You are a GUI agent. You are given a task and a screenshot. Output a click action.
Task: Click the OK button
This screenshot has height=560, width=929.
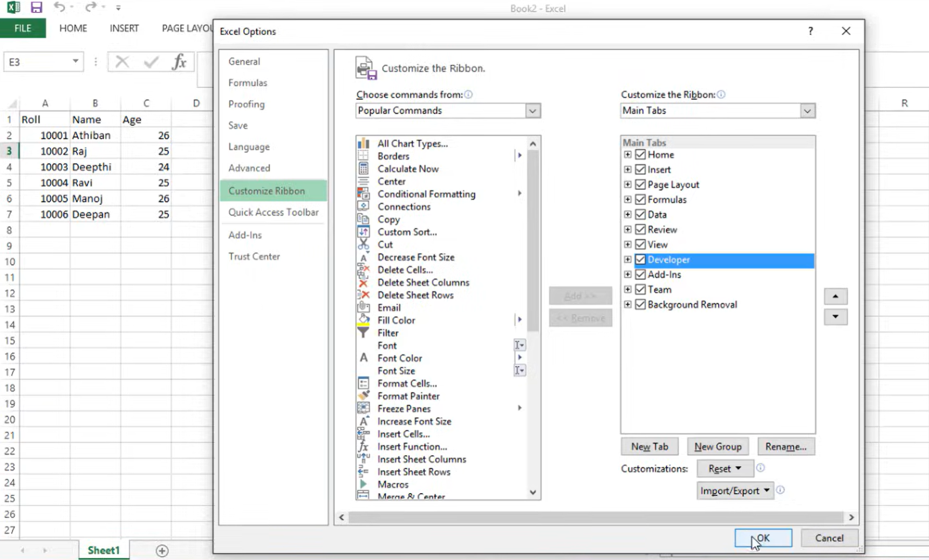pos(763,538)
